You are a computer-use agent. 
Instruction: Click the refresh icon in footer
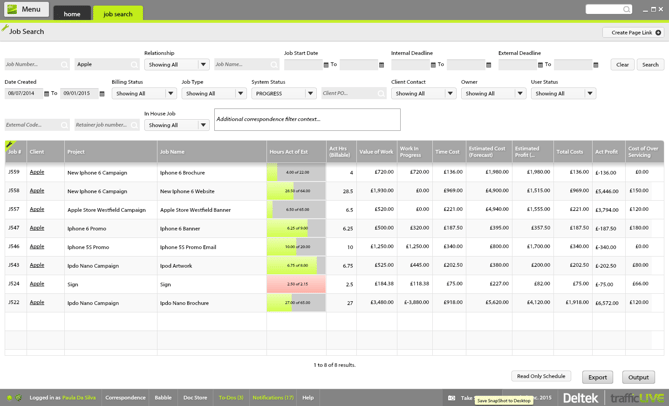click(19, 398)
